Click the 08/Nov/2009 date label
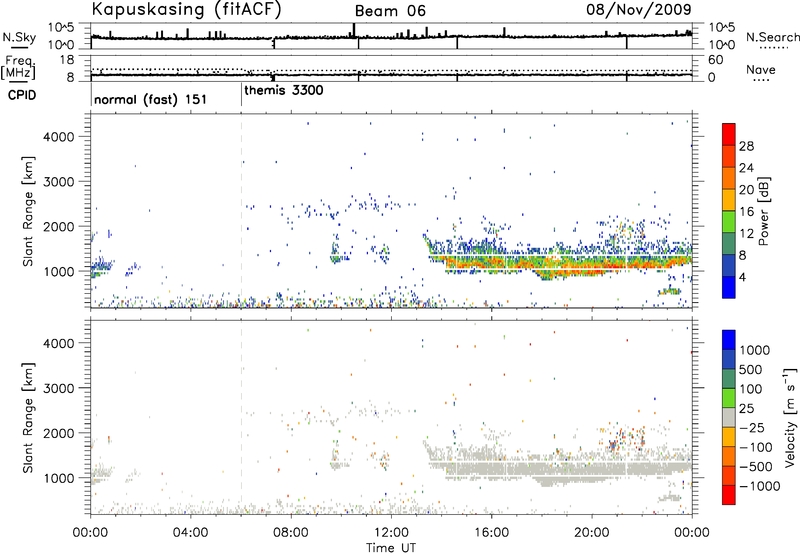 (638, 10)
